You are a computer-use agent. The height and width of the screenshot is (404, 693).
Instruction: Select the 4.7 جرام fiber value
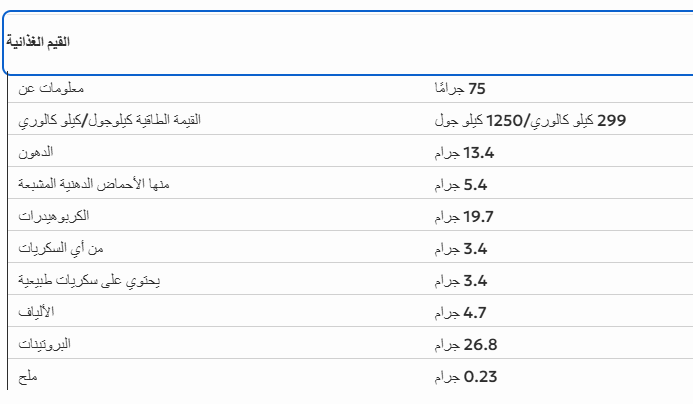click(x=461, y=313)
